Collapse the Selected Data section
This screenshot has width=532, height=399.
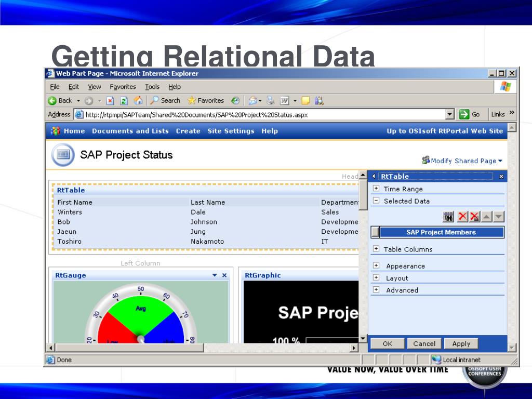(x=376, y=201)
